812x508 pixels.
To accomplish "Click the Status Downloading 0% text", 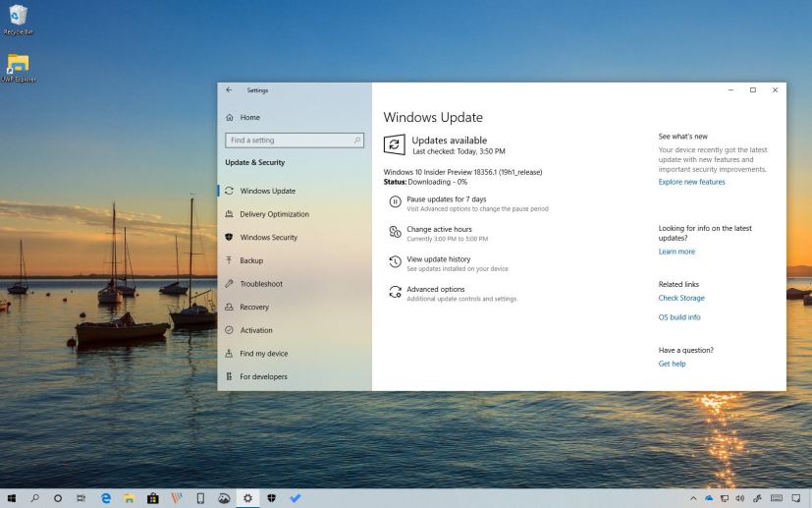I will pyautogui.click(x=426, y=182).
